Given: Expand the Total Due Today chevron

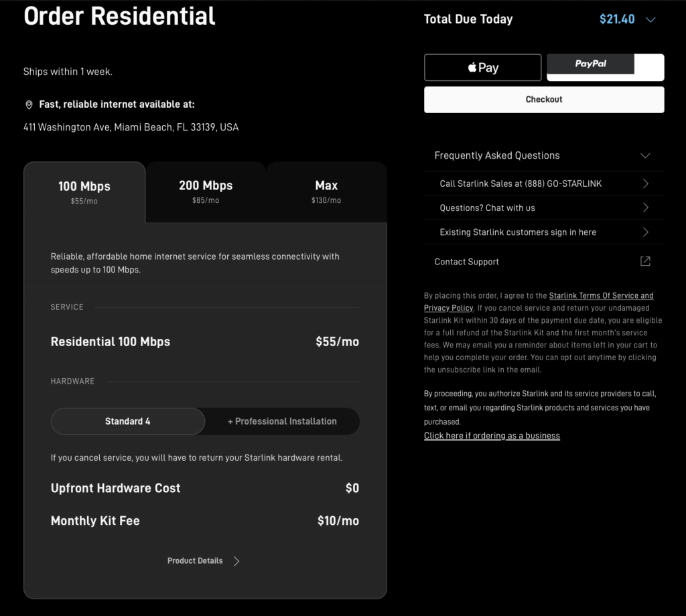Looking at the screenshot, I should [x=650, y=19].
